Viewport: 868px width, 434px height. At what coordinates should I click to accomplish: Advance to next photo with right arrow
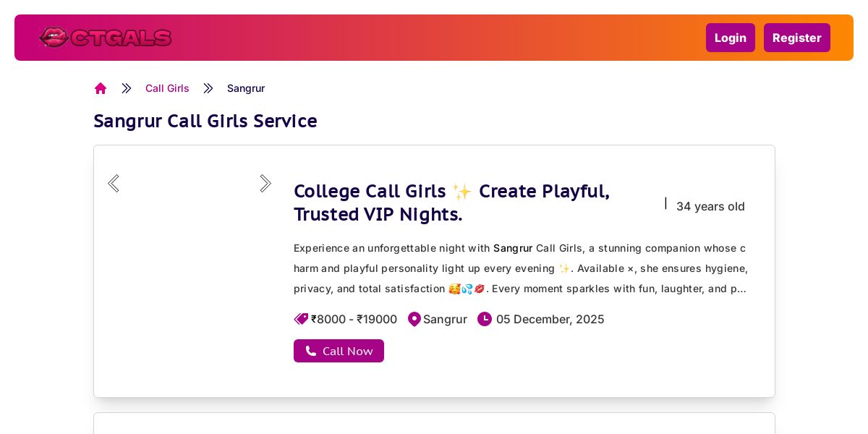tap(265, 184)
